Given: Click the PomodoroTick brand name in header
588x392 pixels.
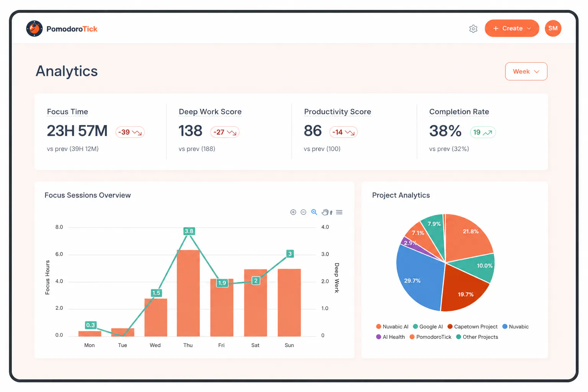Looking at the screenshot, I should (x=72, y=29).
